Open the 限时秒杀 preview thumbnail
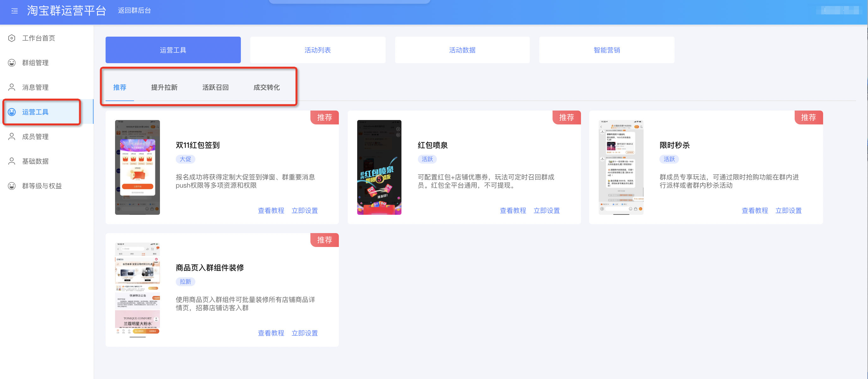 tap(621, 167)
